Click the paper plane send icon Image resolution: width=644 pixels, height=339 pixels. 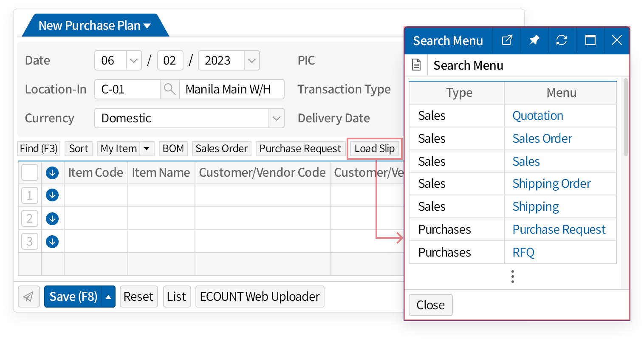(28, 297)
